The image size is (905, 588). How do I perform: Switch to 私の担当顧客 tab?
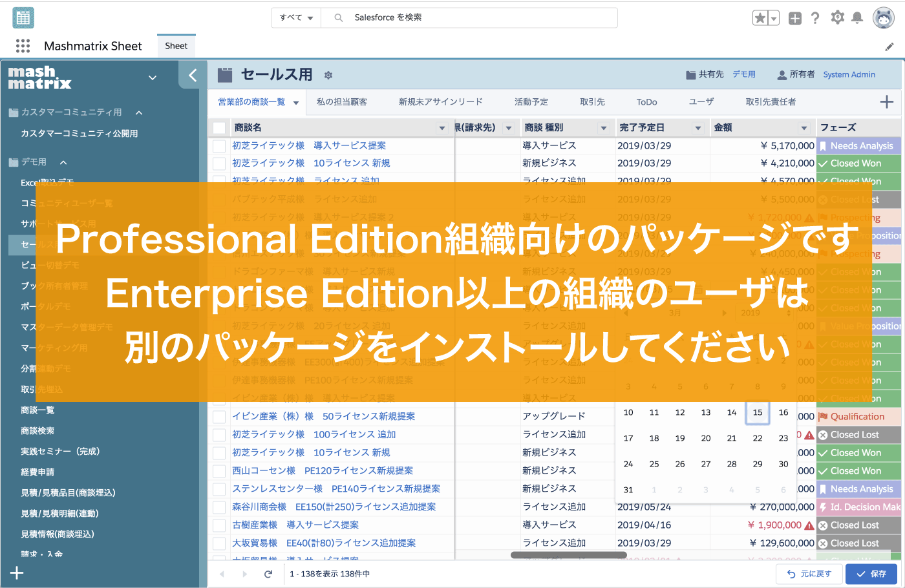coord(342,102)
